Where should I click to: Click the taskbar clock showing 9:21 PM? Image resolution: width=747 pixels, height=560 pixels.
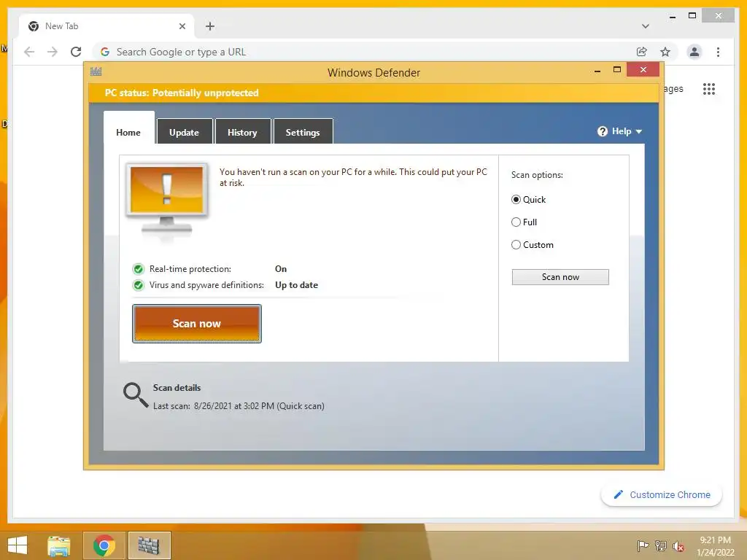[x=715, y=546]
